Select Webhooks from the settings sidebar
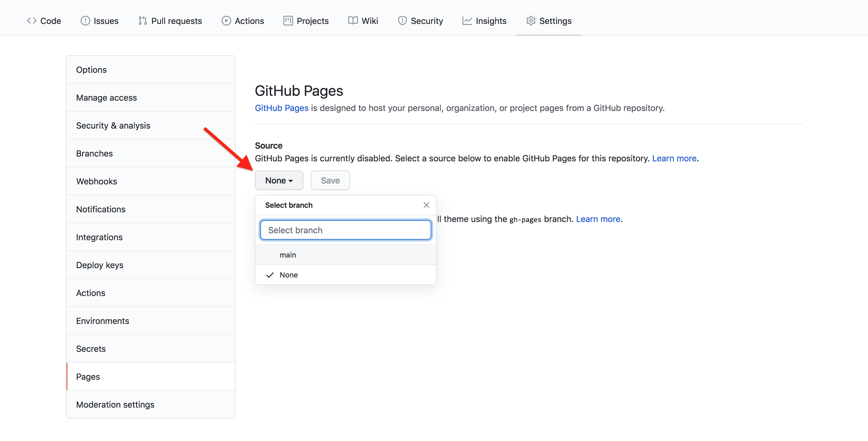 tap(97, 181)
